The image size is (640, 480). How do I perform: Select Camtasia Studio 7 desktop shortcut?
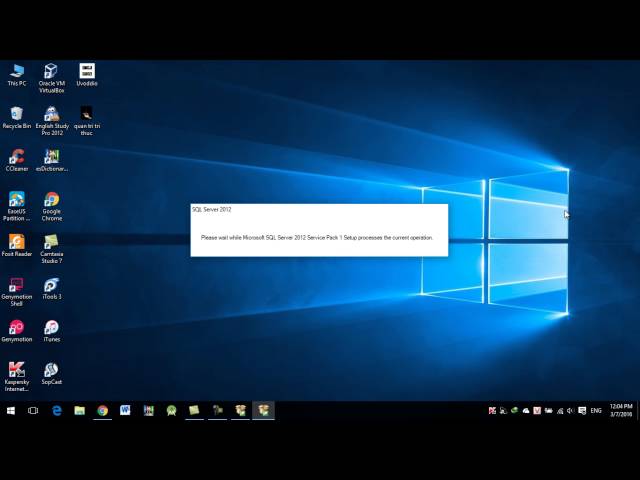(x=51, y=249)
